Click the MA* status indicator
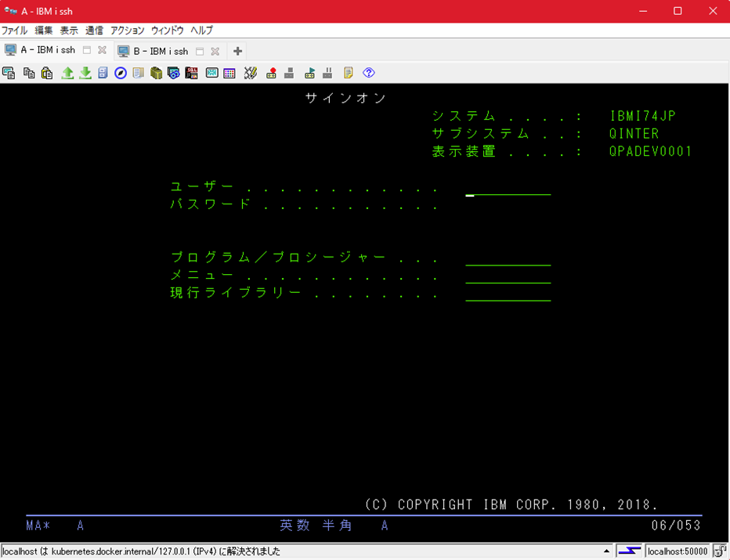 pyautogui.click(x=38, y=526)
